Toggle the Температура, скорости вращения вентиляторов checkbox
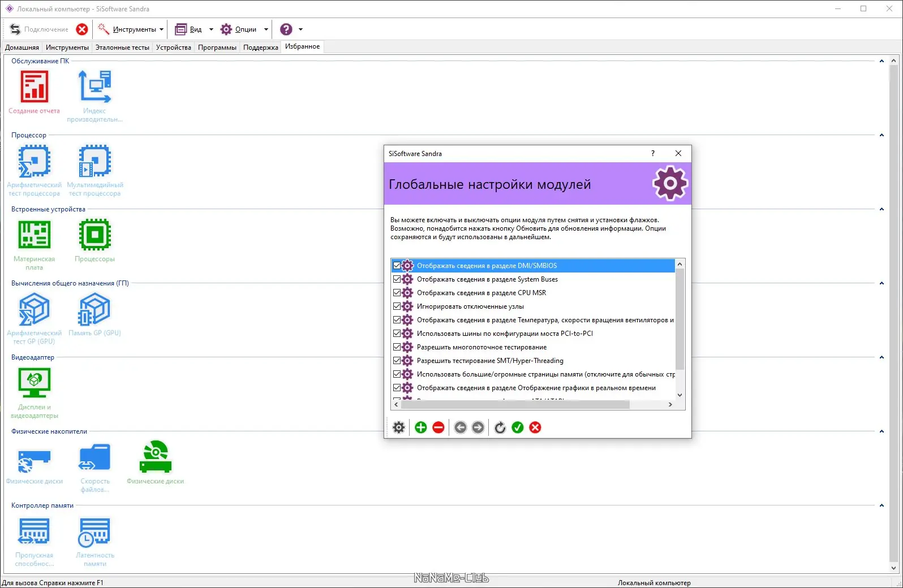 coord(397,320)
